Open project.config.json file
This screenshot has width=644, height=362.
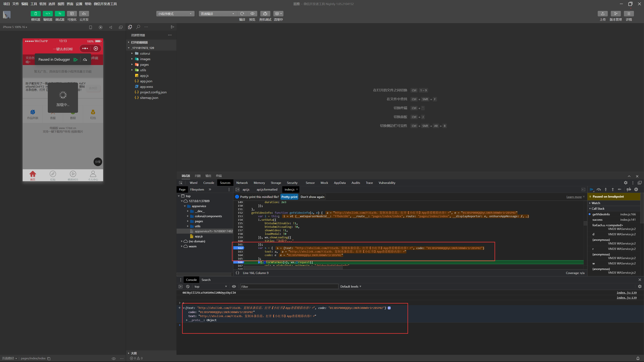[153, 92]
